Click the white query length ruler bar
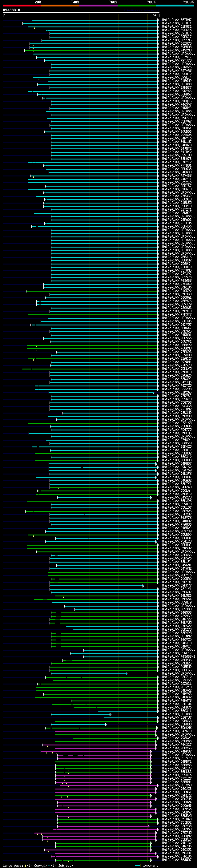The image size is (197, 868). coord(81,13)
